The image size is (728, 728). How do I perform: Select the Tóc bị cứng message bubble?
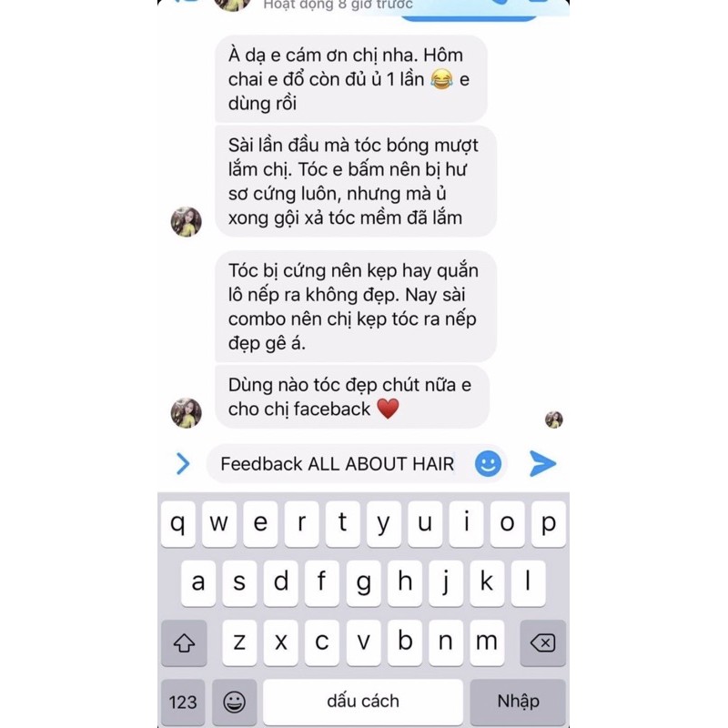[x=356, y=307]
